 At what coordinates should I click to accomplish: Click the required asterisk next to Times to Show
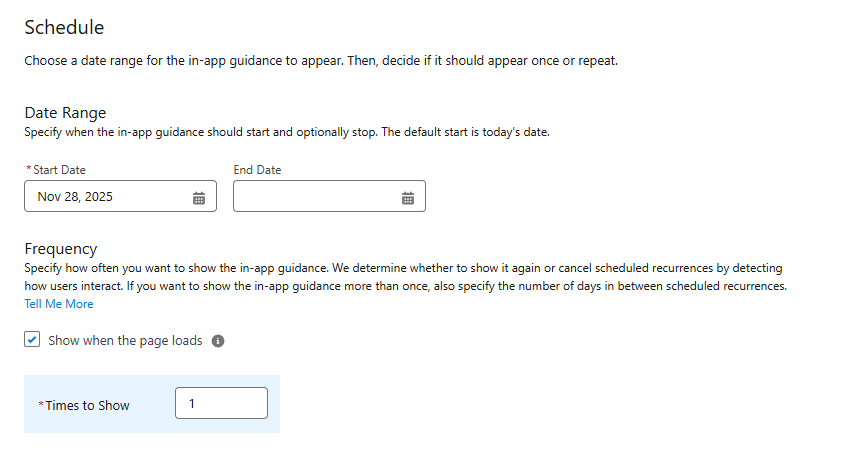point(41,405)
